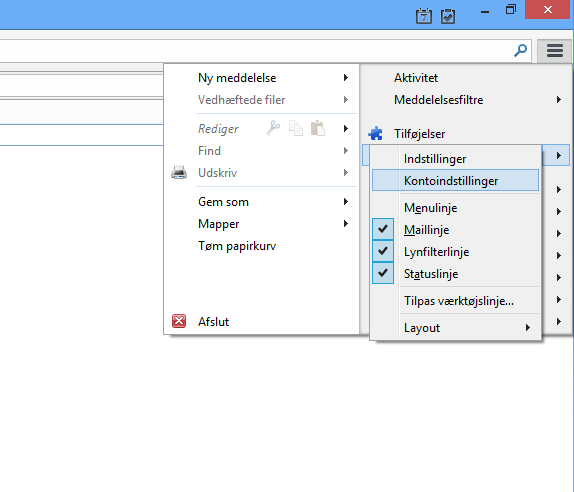Expand the Meddelelsesfiltre submenu arrow
Viewport: 574px width, 492px height.
tap(559, 100)
